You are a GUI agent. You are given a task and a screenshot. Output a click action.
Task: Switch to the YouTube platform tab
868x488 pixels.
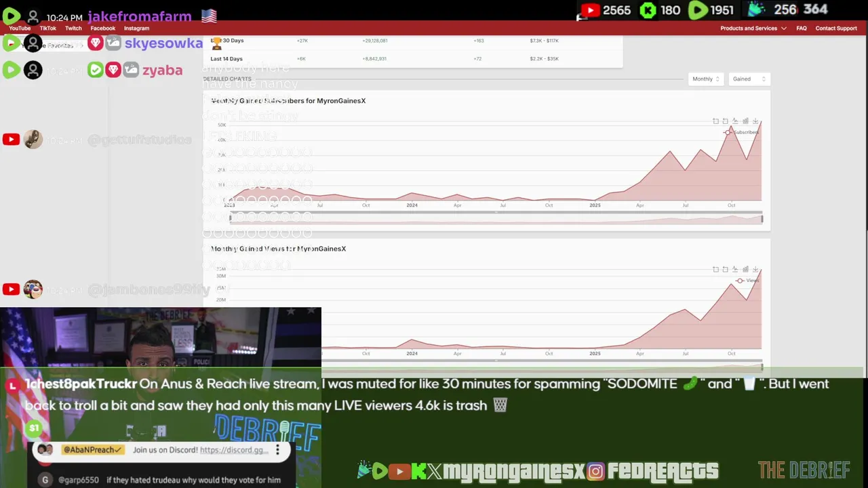tap(20, 28)
